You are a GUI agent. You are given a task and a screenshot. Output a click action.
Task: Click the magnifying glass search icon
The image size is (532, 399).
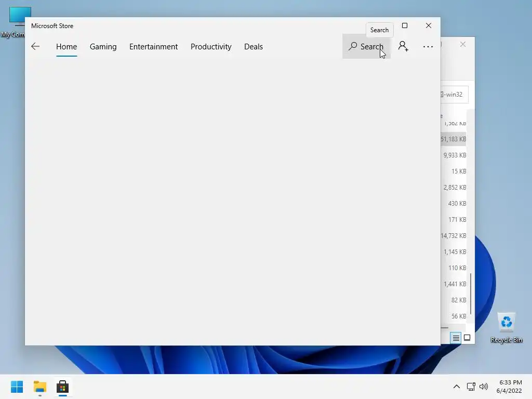[x=353, y=46]
